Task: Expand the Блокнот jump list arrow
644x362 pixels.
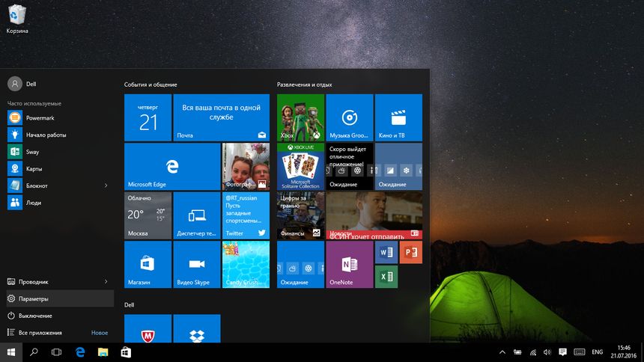Action: coord(106,185)
